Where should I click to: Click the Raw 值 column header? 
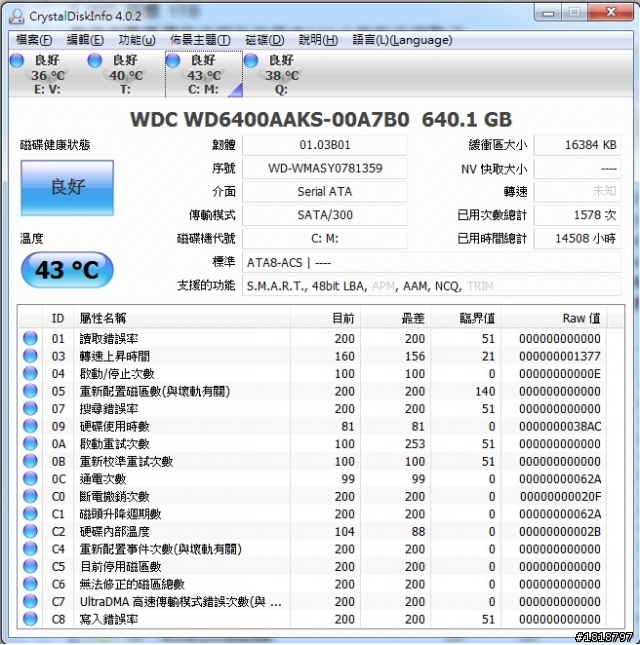coord(554,318)
